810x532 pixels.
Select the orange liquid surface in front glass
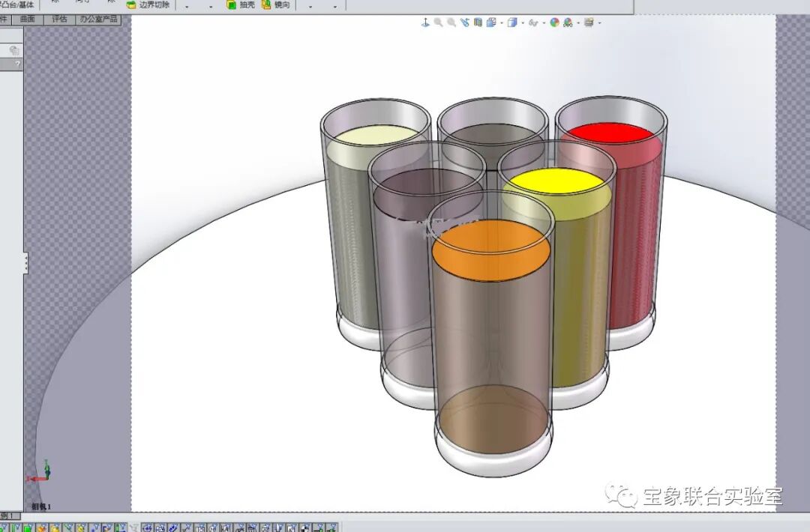pyautogui.click(x=490, y=251)
